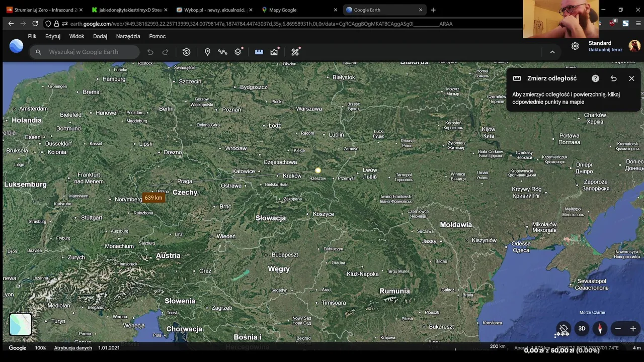Switch to Strumieniuj Zero Infrasound tab

[x=44, y=10]
